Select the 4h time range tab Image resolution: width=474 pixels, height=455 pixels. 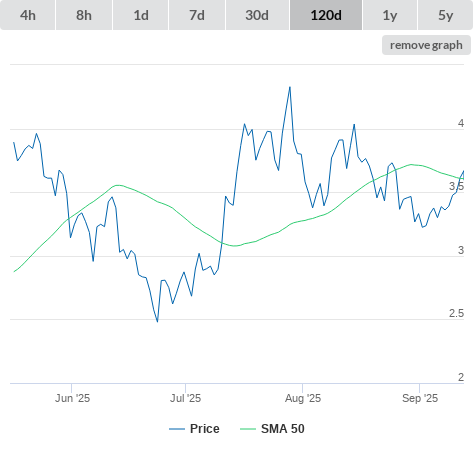click(28, 15)
